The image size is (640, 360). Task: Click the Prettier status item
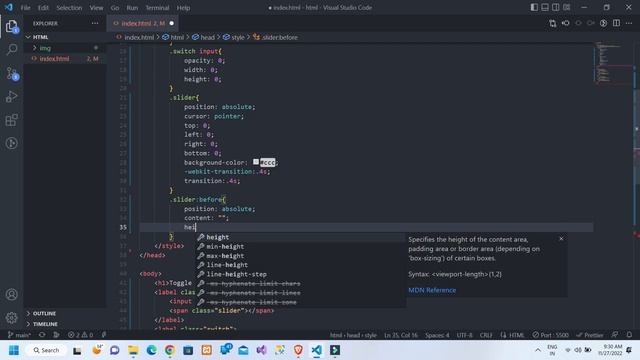590,335
